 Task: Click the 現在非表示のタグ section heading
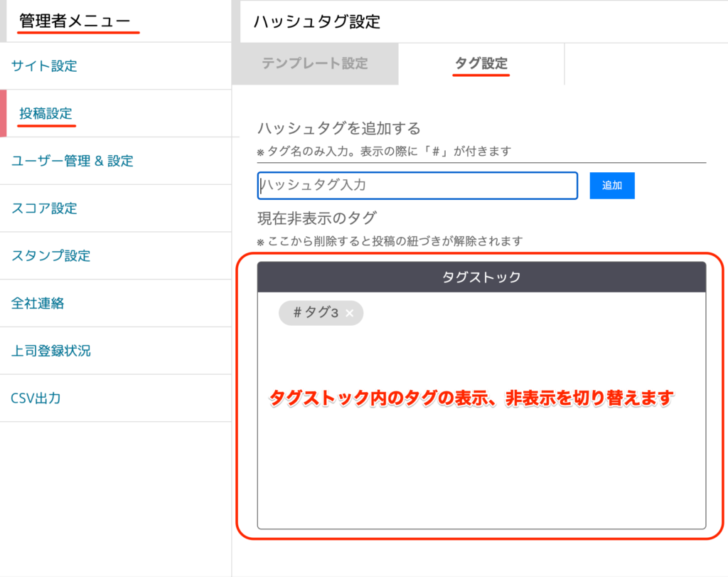(316, 218)
